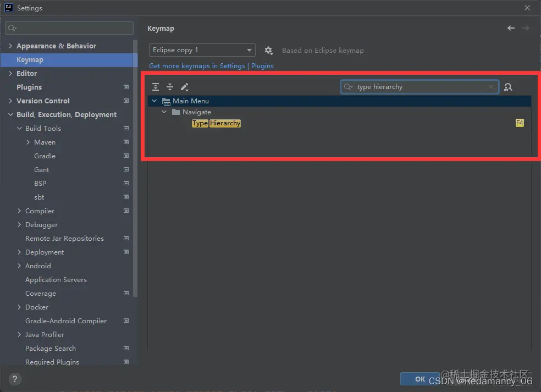Expand the Editor settings section
541x392 pixels.
10,73
